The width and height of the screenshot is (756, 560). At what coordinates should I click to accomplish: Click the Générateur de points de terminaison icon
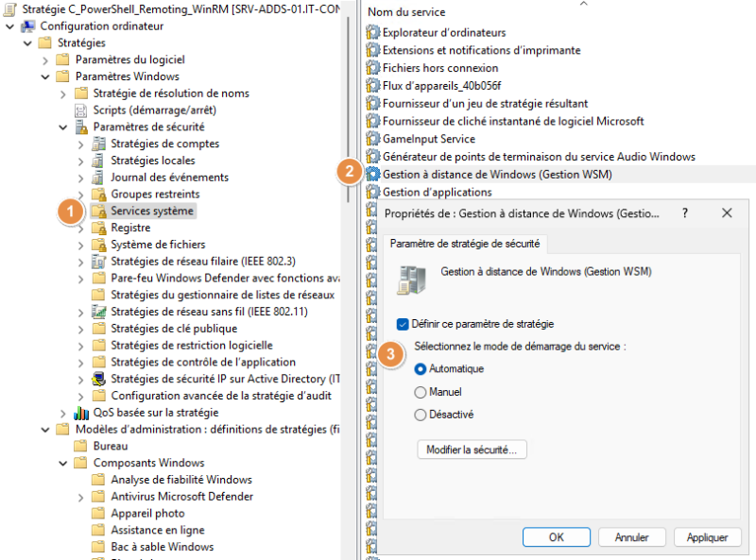372,157
